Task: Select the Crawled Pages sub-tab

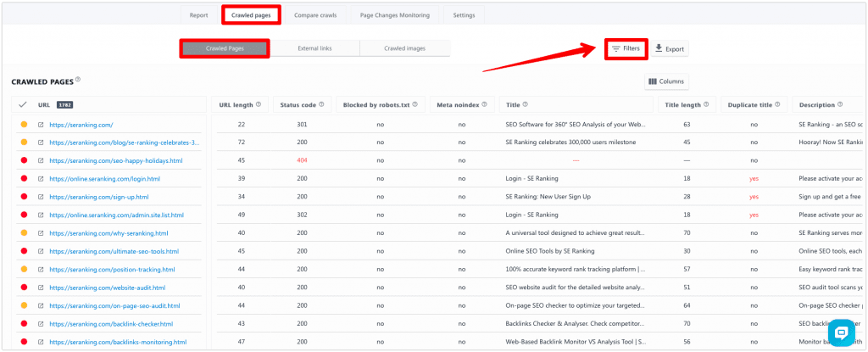Action: click(225, 48)
